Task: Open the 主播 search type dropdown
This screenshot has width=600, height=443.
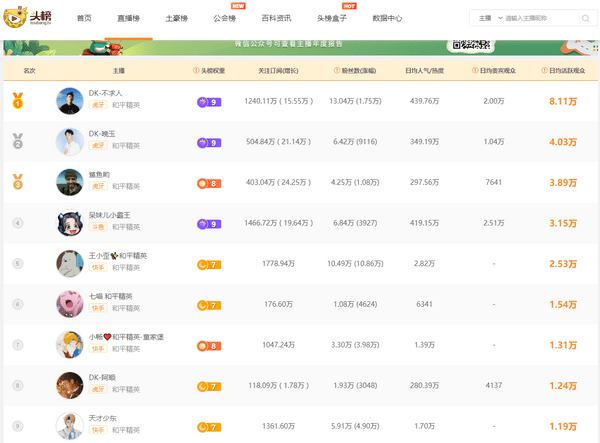Action: tap(490, 18)
